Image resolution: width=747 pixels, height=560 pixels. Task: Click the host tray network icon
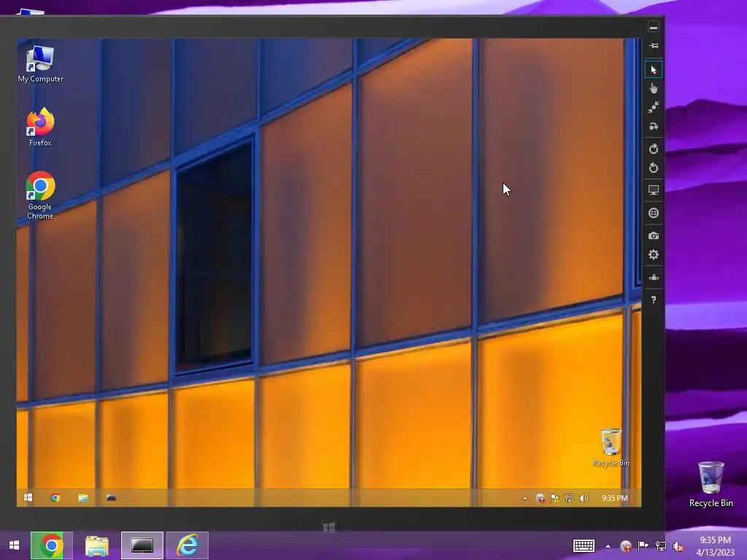click(x=661, y=545)
